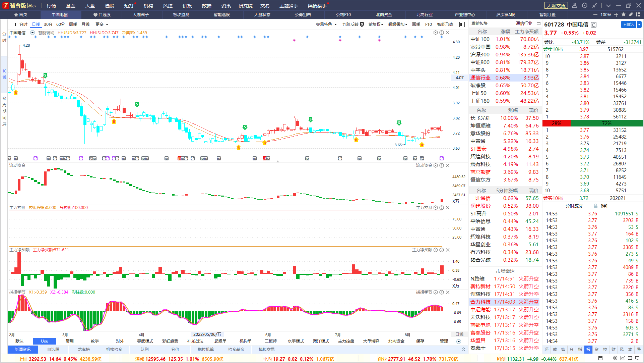The width and height of the screenshot is (644, 363).
Task: Open the layout list icon at top right
Action: [638, 14]
